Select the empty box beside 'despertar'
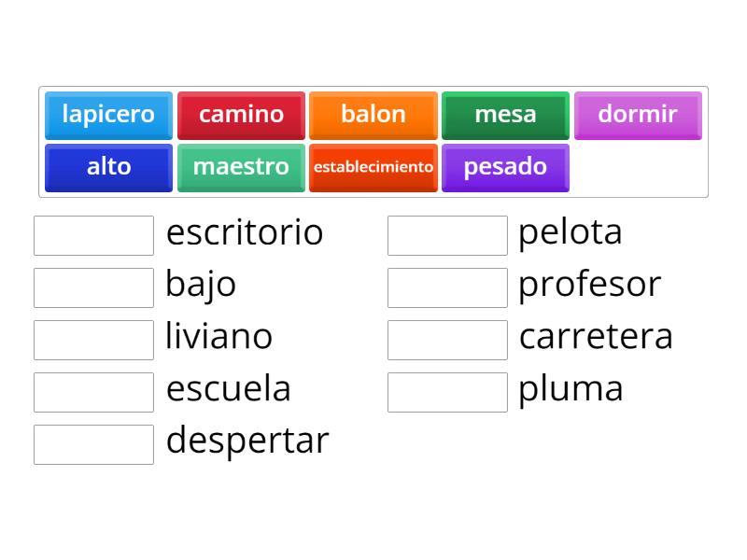 (x=93, y=444)
